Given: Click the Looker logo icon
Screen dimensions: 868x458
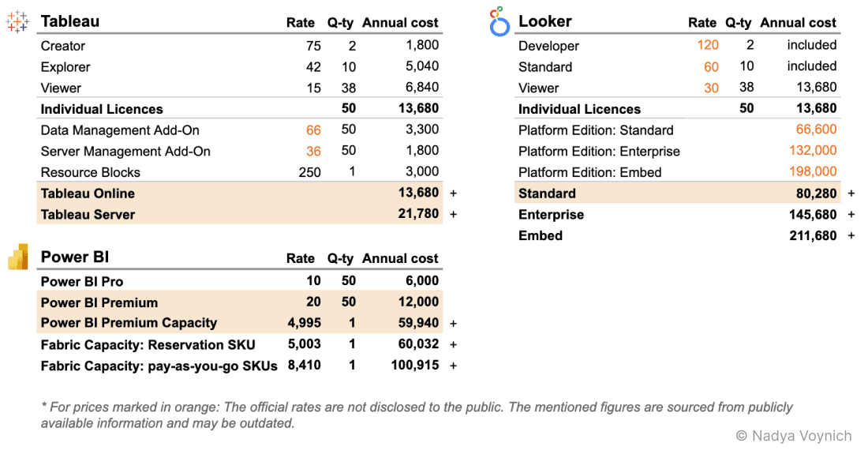Looking at the screenshot, I should tap(499, 22).
